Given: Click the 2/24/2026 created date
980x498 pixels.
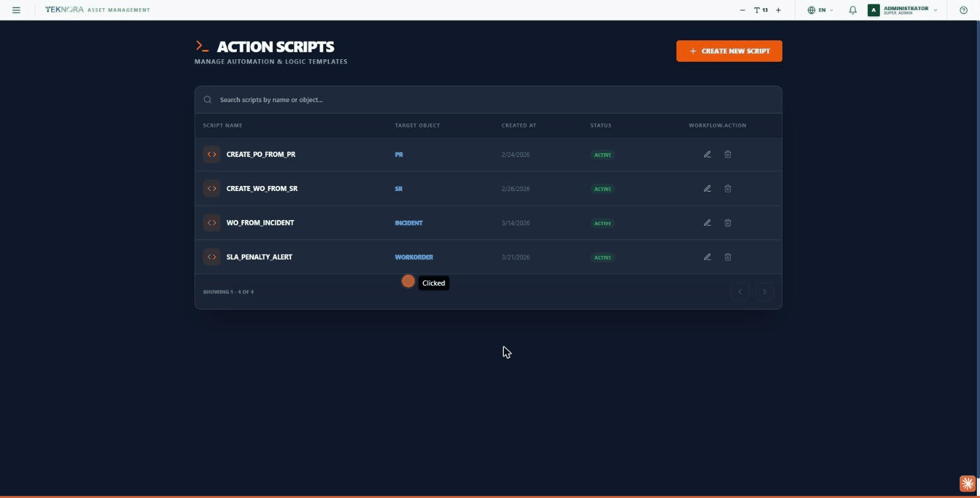Looking at the screenshot, I should [515, 154].
